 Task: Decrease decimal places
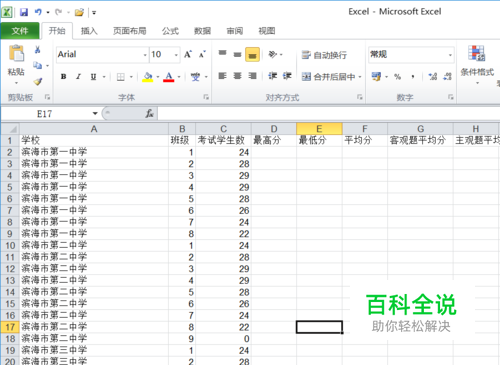pos(447,77)
